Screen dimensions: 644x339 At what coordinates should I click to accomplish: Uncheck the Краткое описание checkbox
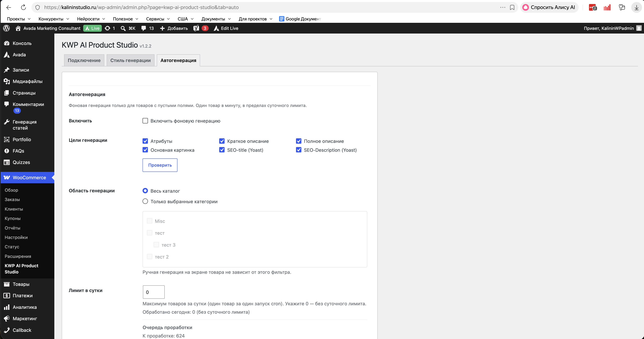click(x=222, y=141)
